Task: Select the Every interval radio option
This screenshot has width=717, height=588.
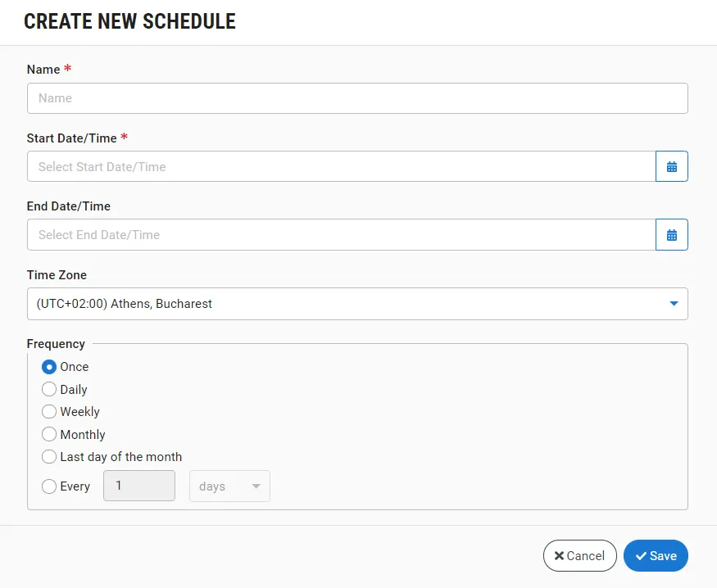Action: coord(49,486)
